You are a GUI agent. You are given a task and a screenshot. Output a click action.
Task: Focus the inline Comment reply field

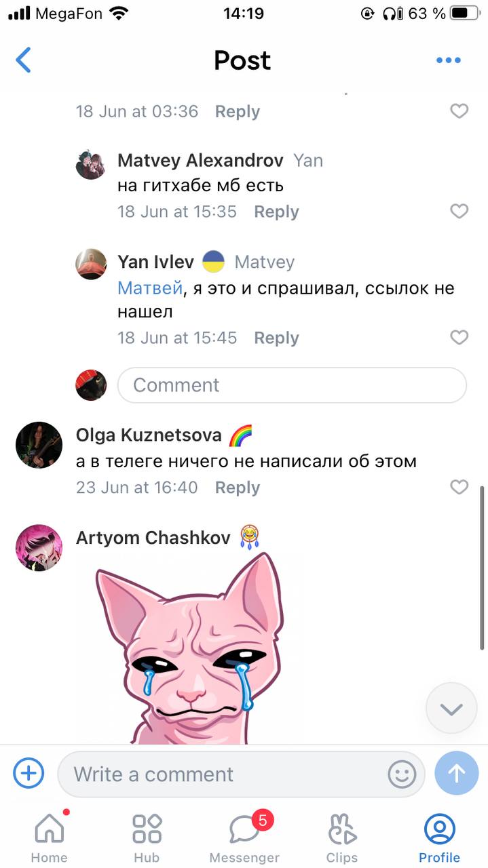[x=293, y=385]
